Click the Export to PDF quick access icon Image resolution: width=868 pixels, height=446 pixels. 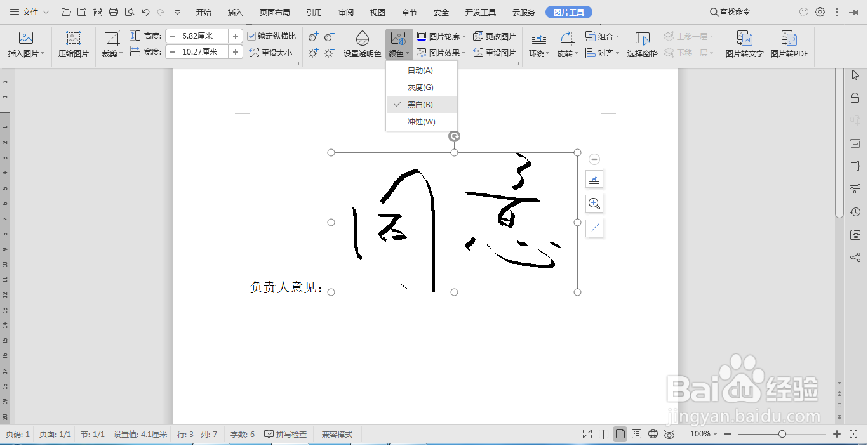click(98, 12)
